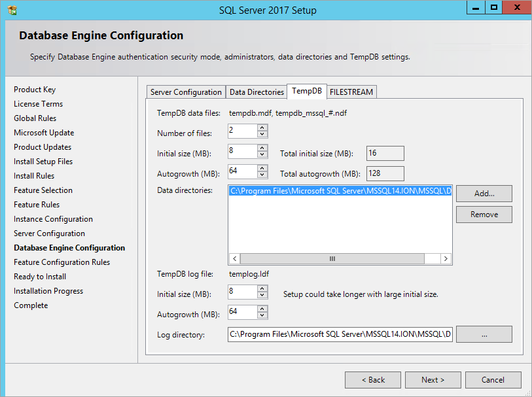Decrease log file Initial size spinner
The height and width of the screenshot is (397, 532).
click(x=262, y=295)
